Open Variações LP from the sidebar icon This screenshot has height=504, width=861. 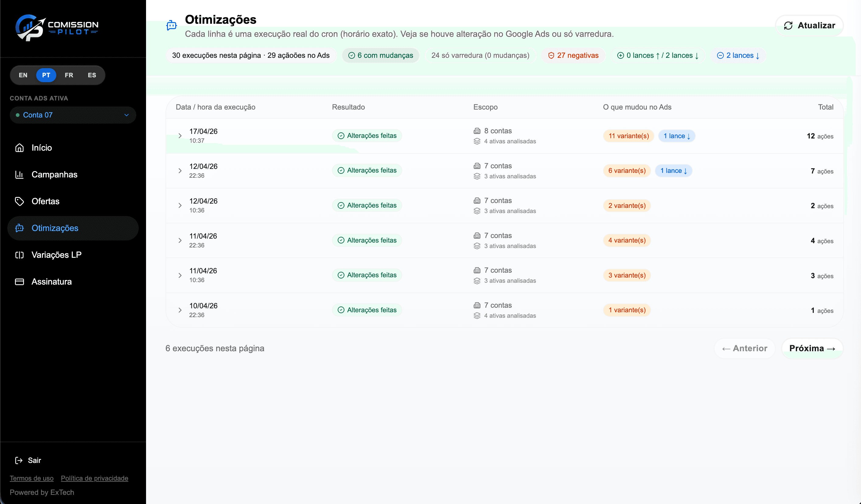(x=19, y=254)
